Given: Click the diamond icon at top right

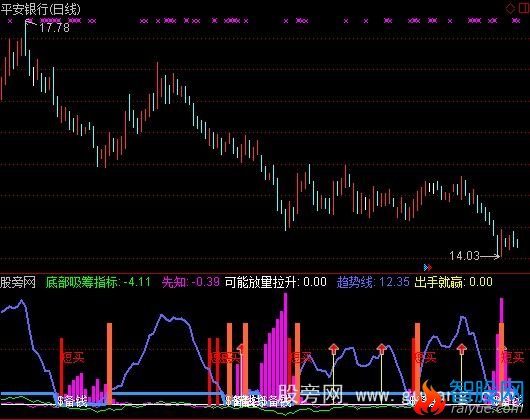Looking at the screenshot, I should [510, 8].
